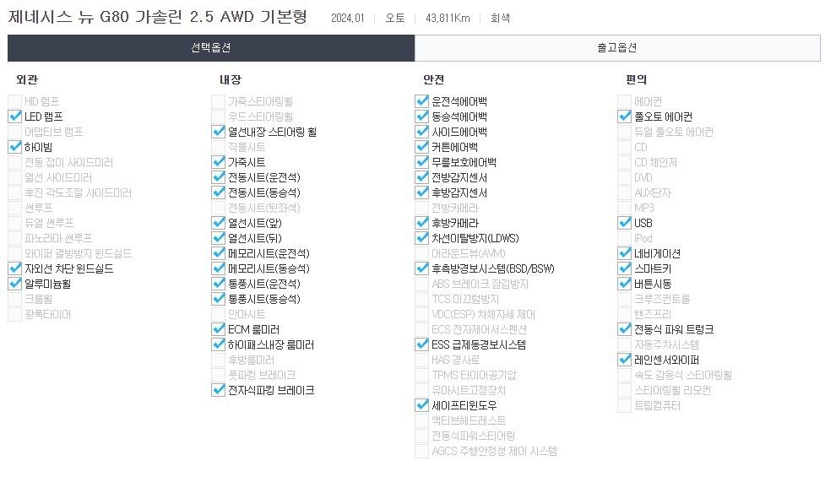Toggle 풀오토 에어컨 checkbox
825x504 pixels.
[625, 117]
